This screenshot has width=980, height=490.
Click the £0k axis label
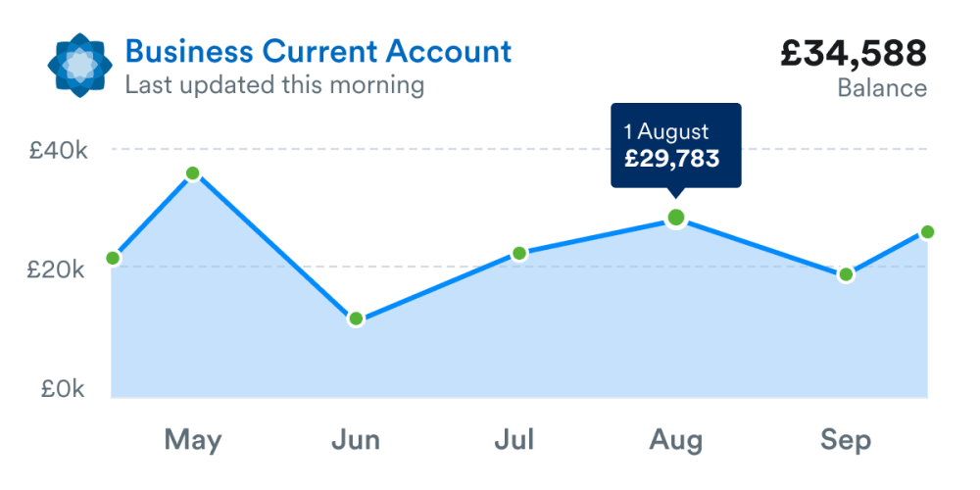pos(64,388)
